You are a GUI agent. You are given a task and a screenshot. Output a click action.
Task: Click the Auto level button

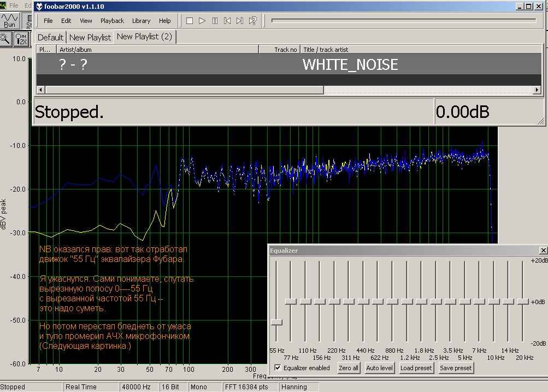[x=379, y=368]
